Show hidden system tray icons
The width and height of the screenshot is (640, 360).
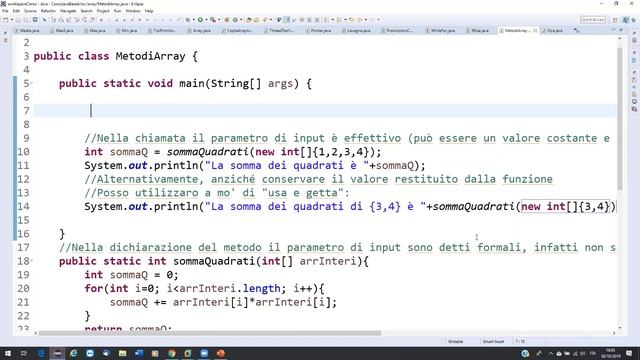550,353
